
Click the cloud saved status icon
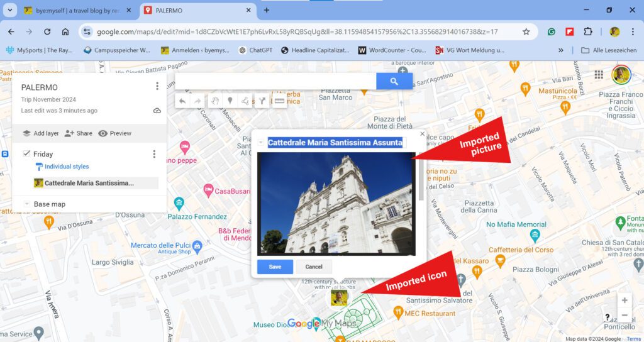coord(157,111)
